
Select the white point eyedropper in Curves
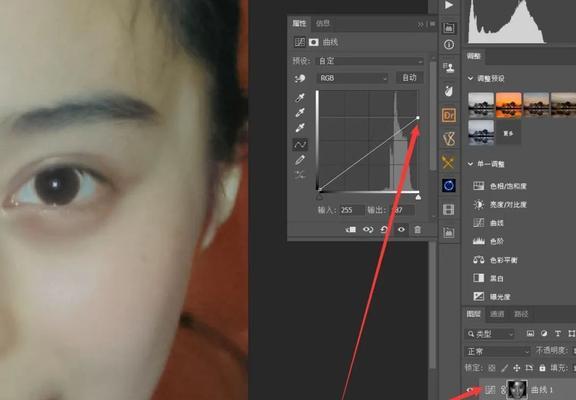coord(300,127)
